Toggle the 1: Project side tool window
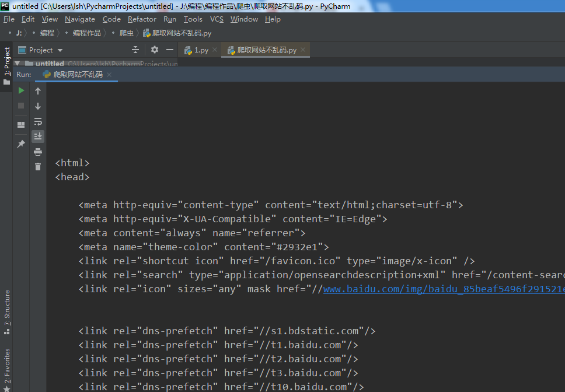565x392 pixels. pyautogui.click(x=6, y=66)
